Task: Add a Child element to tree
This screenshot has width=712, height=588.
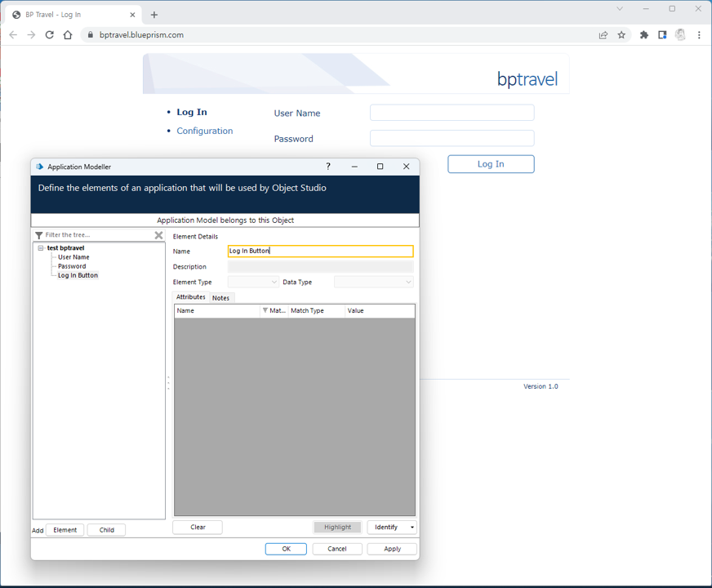Action: 106,530
